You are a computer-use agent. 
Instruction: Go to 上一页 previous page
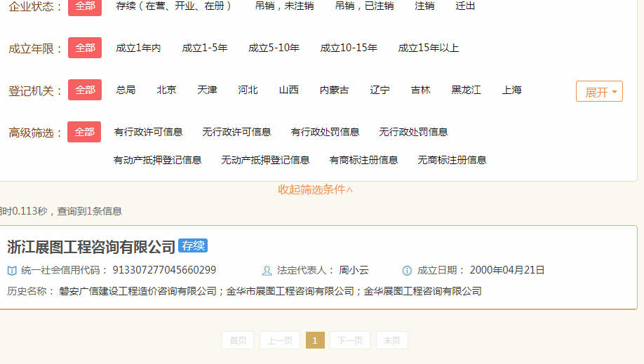(x=280, y=340)
